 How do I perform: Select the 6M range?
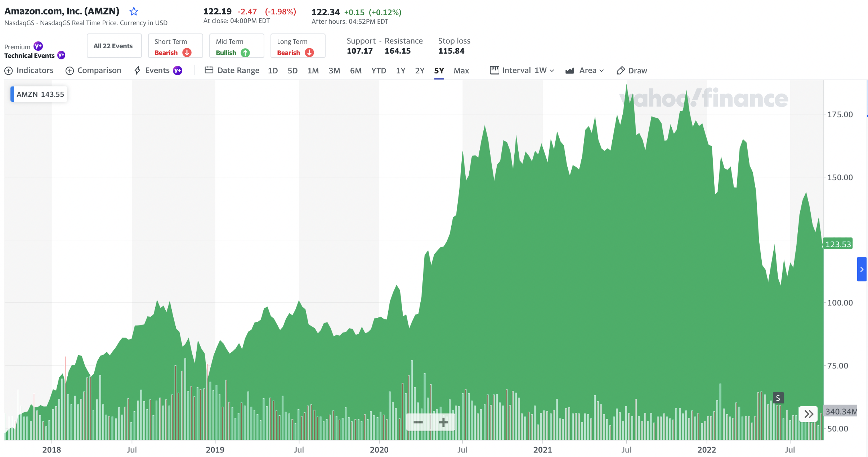pos(356,71)
